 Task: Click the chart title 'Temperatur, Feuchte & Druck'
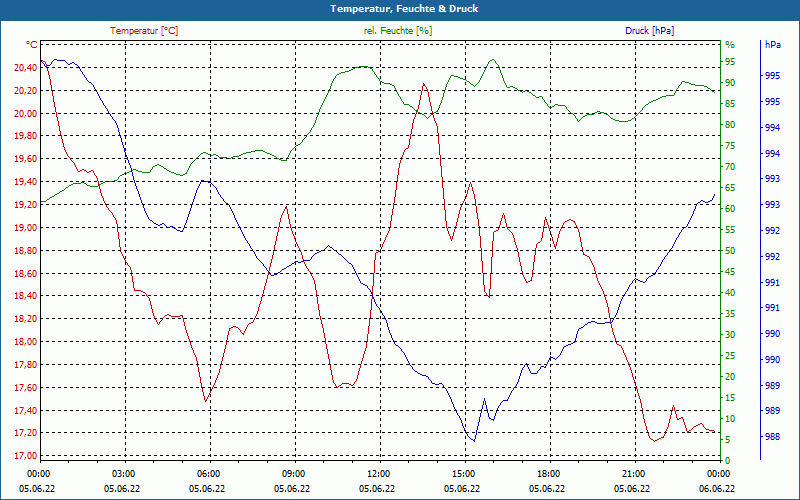tap(404, 9)
